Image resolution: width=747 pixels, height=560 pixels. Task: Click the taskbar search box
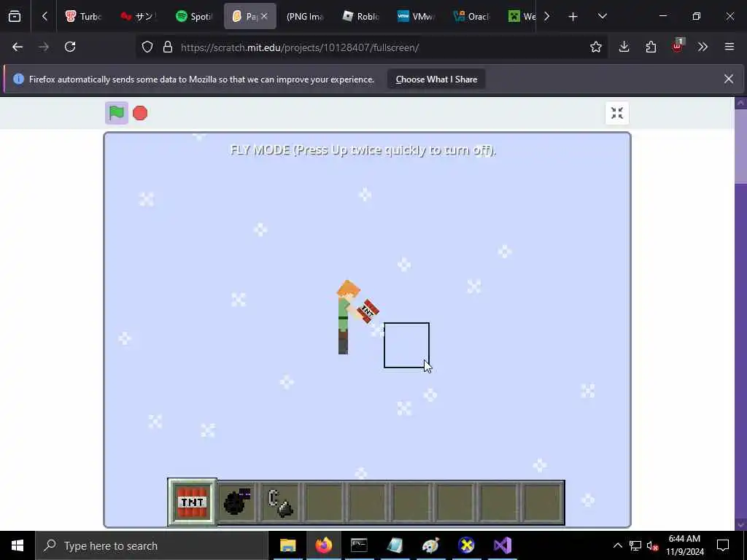click(x=152, y=545)
